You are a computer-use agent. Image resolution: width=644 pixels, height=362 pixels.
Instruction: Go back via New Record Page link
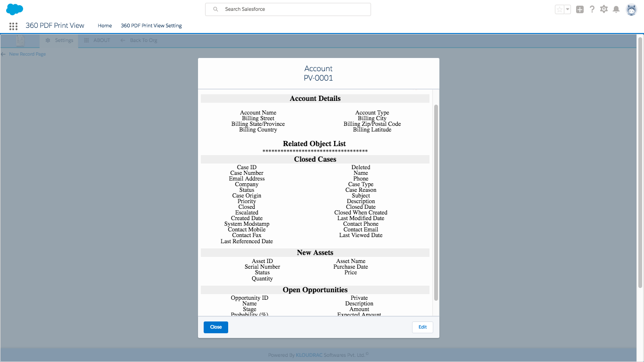pos(24,54)
